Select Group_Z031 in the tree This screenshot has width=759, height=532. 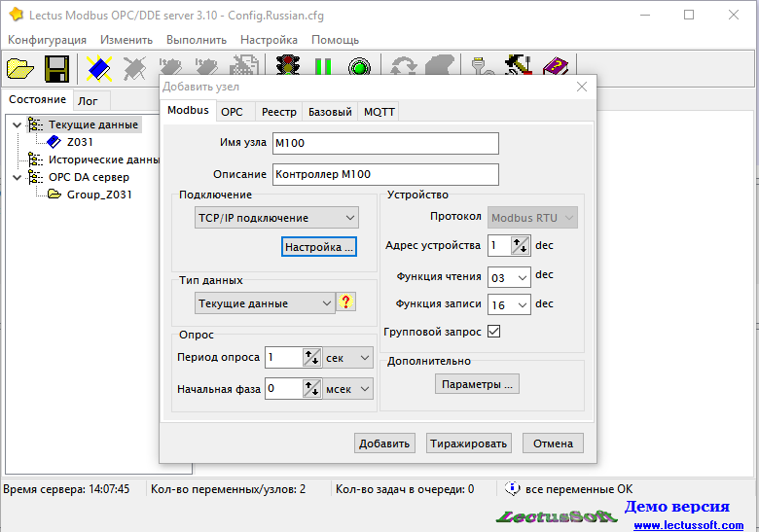(x=98, y=195)
